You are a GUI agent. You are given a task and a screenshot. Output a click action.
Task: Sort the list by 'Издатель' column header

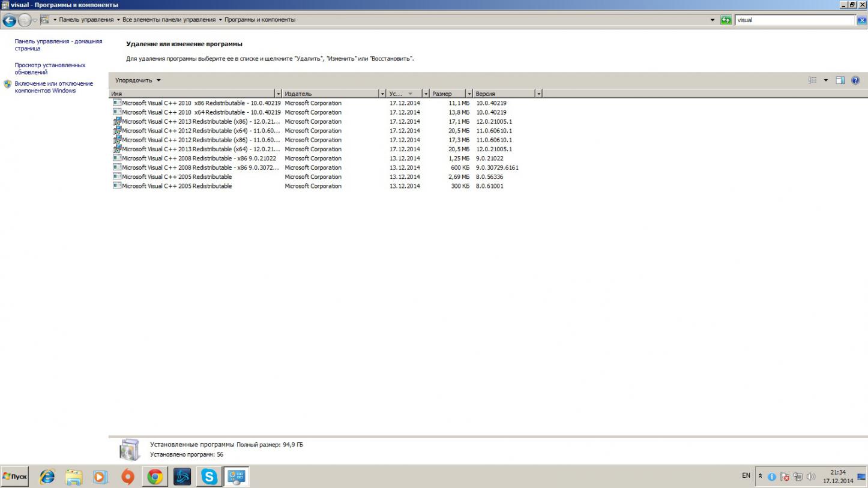tap(331, 94)
